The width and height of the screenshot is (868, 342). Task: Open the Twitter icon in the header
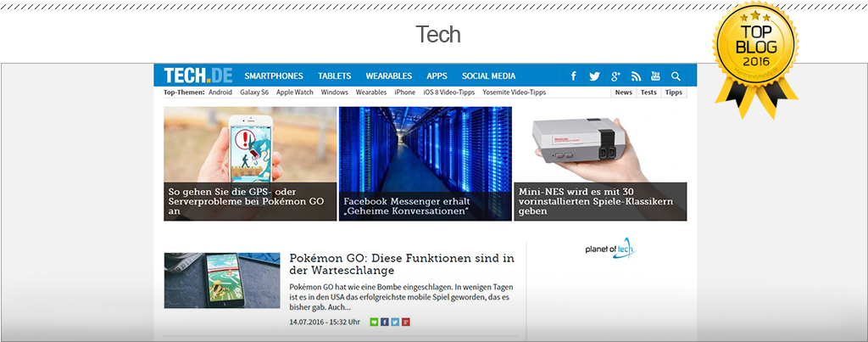click(x=594, y=76)
